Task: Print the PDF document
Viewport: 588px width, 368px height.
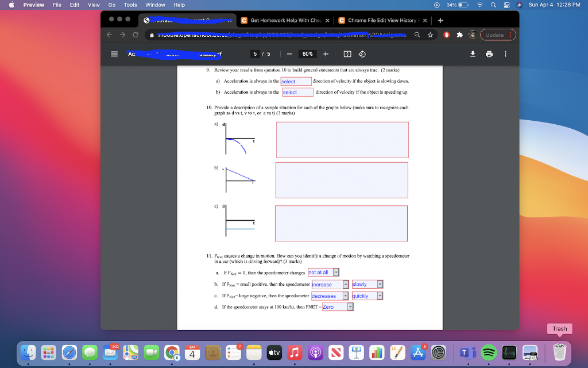Action: click(x=489, y=54)
